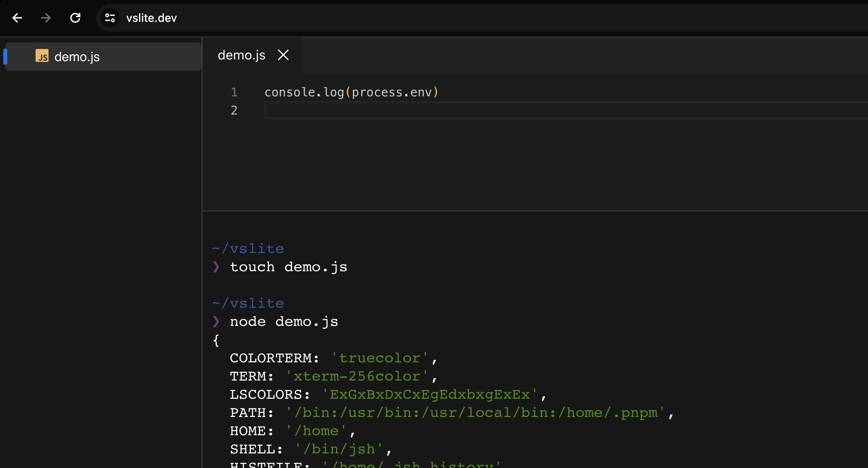
Task: Click the console.log code on line 1
Action: [304, 92]
